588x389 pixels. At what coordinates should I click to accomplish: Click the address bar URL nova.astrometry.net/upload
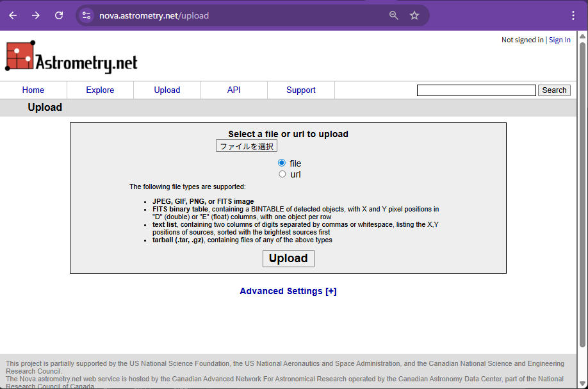154,16
